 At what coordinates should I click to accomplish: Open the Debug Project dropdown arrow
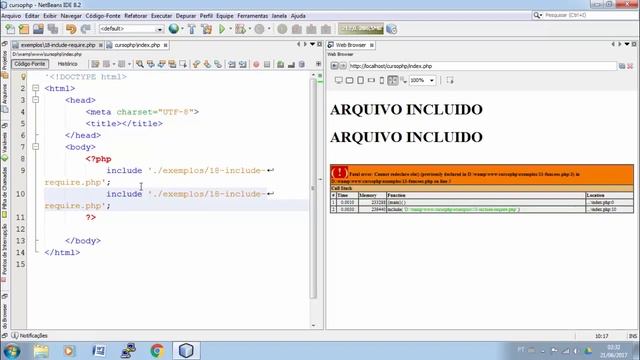click(249, 29)
